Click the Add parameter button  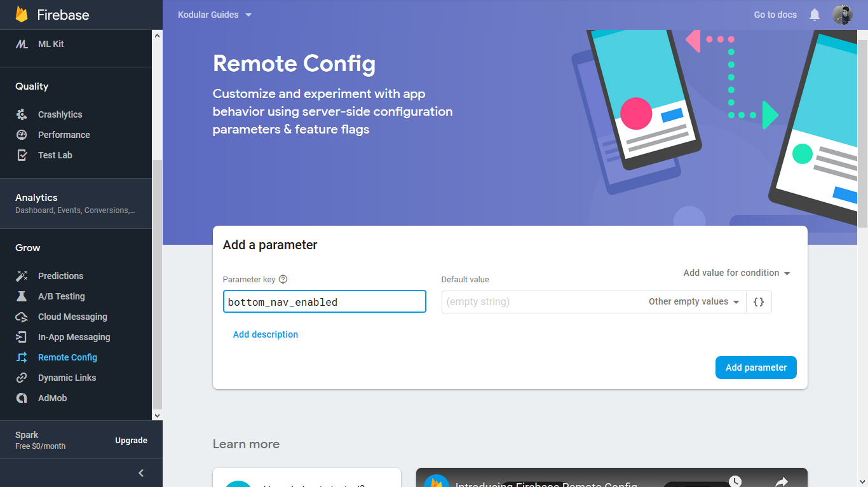(756, 367)
